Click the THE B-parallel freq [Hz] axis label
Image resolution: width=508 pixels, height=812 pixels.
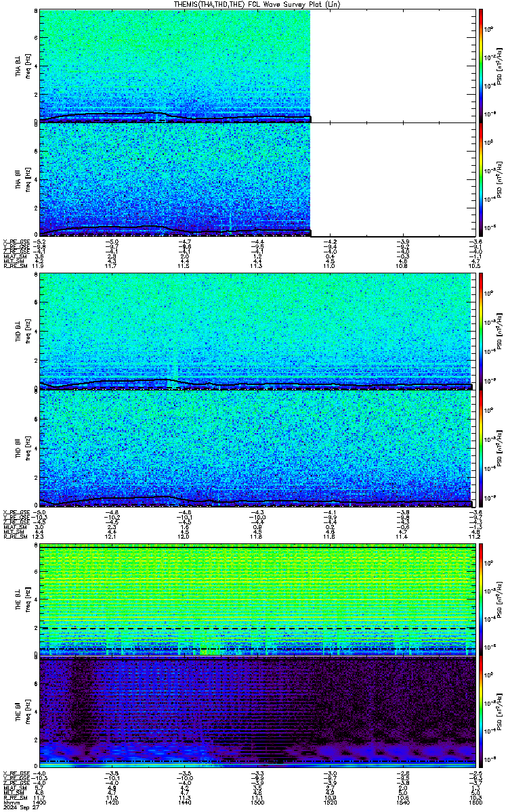coord(30,713)
